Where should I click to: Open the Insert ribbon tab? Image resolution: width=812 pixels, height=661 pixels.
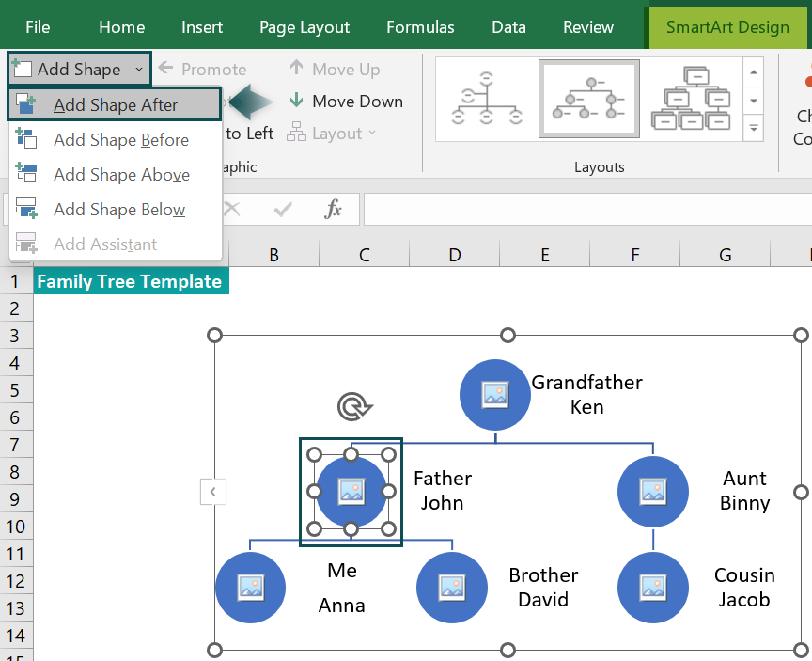point(201,27)
